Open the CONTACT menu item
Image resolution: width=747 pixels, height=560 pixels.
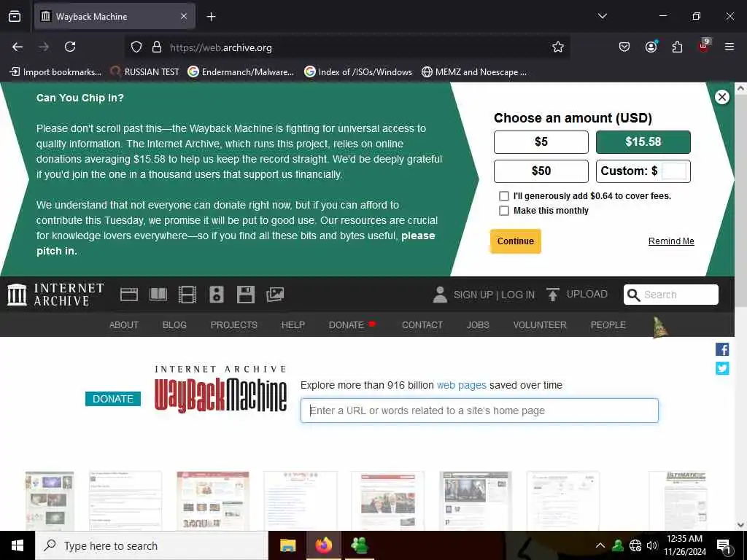point(422,324)
